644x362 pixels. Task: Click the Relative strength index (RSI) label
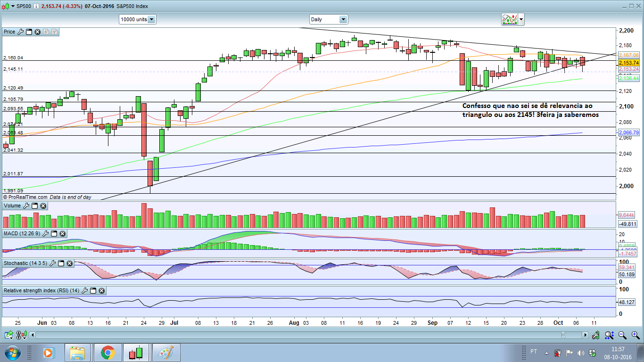click(x=41, y=291)
